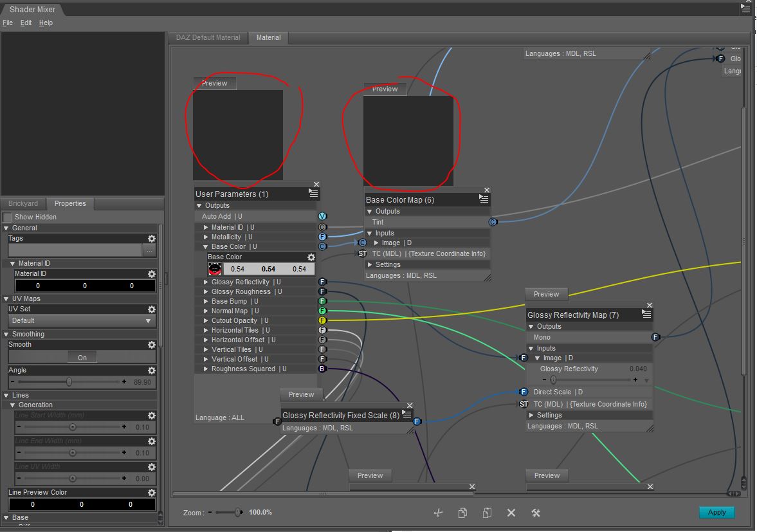Viewport: 757px width, 532px height.
Task: Switch to DAZ Default Material tab
Action: [x=208, y=38]
